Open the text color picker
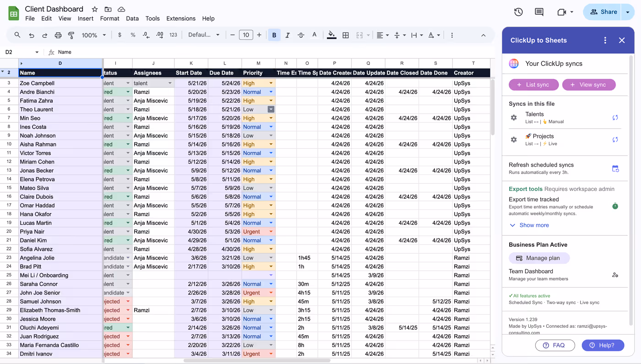 314,35
